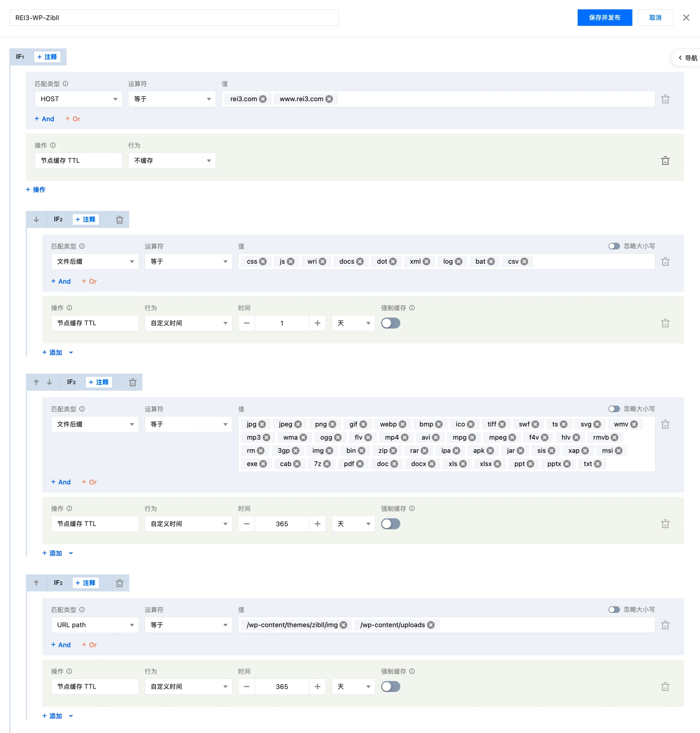Toggle 忽略大小写 for jpg suffix condition
Image resolution: width=700 pixels, height=733 pixels.
coord(614,409)
